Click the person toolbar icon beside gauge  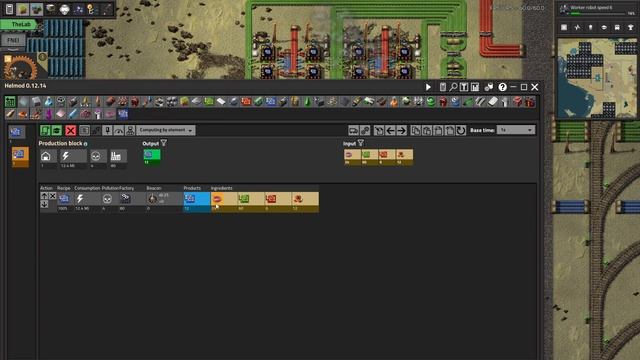[x=130, y=130]
